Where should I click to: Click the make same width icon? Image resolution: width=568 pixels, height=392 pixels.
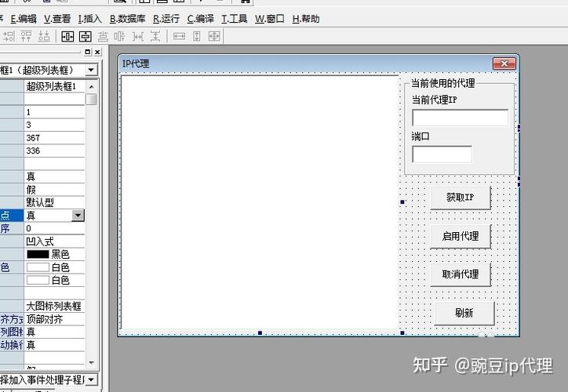[179, 36]
